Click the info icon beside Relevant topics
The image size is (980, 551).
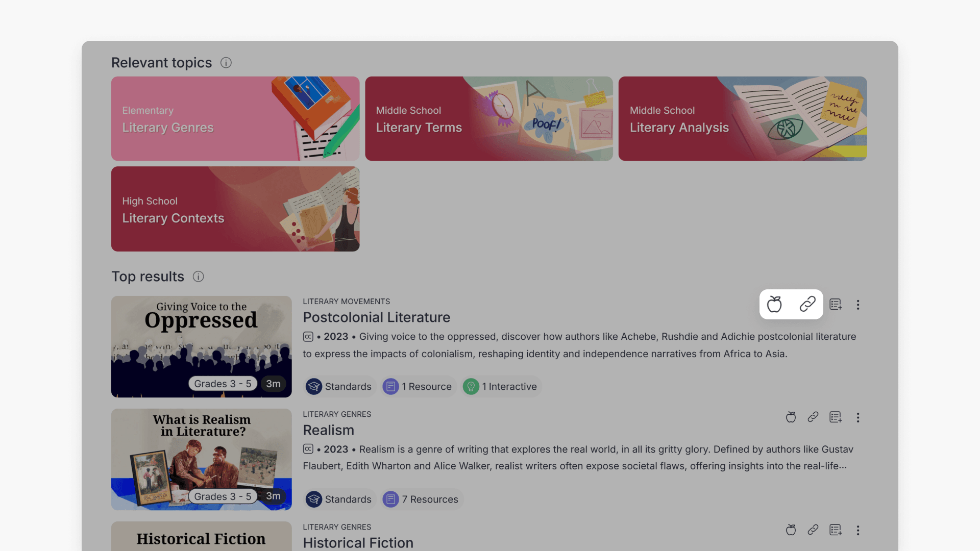point(226,63)
